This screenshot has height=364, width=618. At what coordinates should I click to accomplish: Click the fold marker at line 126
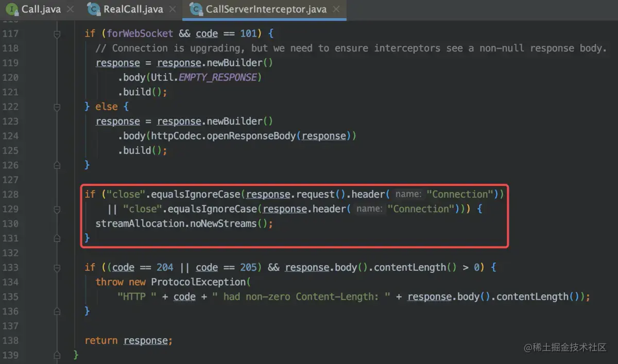point(57,165)
